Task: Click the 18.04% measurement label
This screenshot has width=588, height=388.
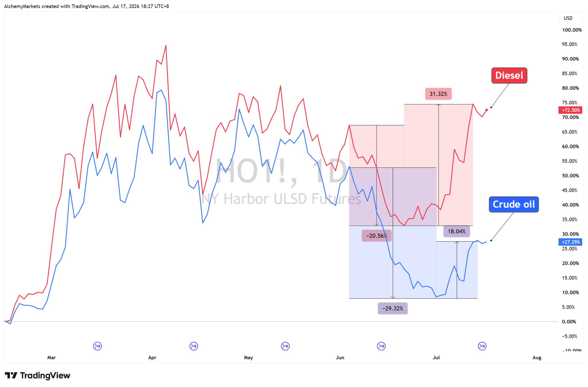Action: tap(457, 231)
